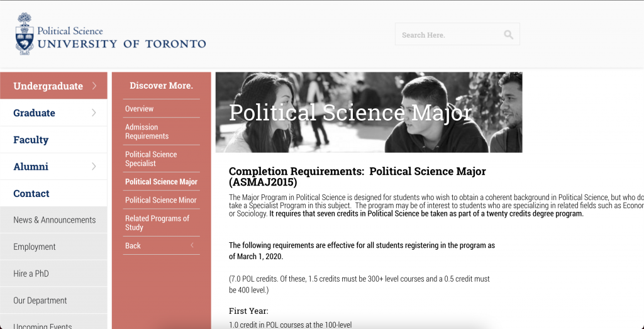This screenshot has width=644, height=329.
Task: Expand the Graduate menu chevron
Action: 94,113
